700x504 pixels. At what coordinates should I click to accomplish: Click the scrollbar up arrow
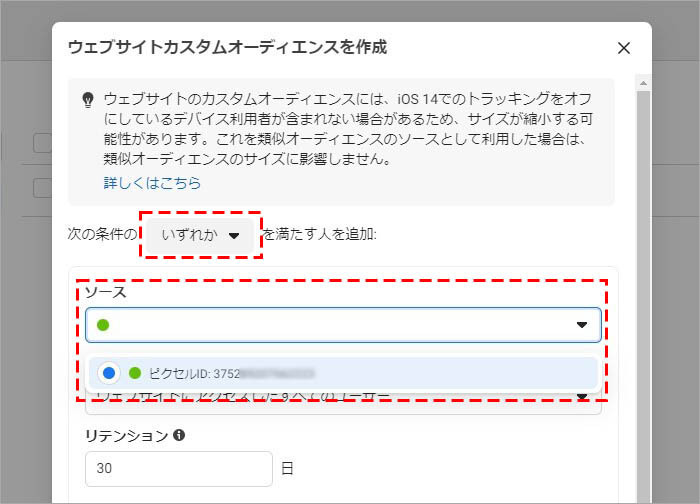[644, 83]
